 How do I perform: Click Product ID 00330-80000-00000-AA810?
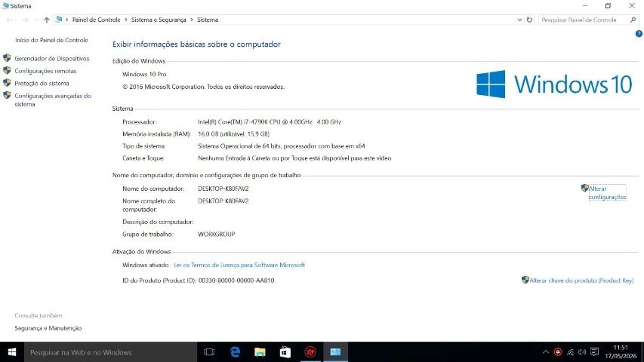click(x=236, y=281)
